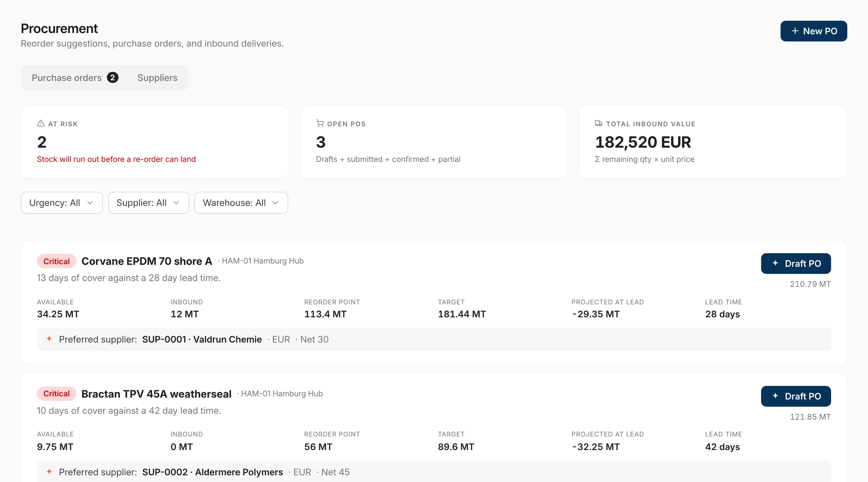This screenshot has height=482, width=868.
Task: Click the Total Inbound Value truck icon
Action: [x=598, y=123]
